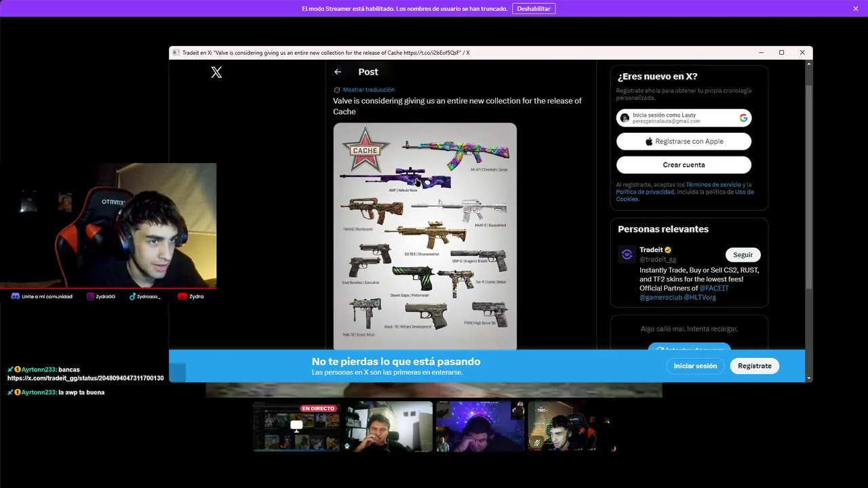Click streamer webcam overlay
Image resolution: width=868 pixels, height=488 pixels.
tap(108, 226)
